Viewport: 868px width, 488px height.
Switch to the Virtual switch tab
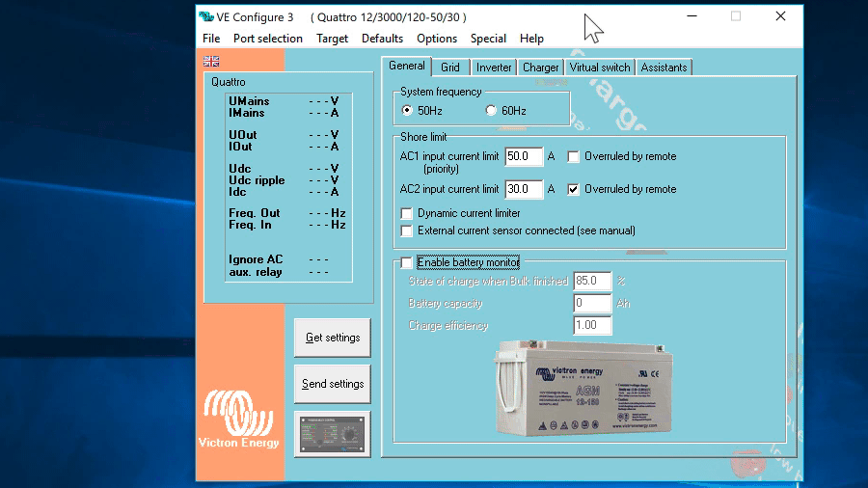[x=599, y=68]
